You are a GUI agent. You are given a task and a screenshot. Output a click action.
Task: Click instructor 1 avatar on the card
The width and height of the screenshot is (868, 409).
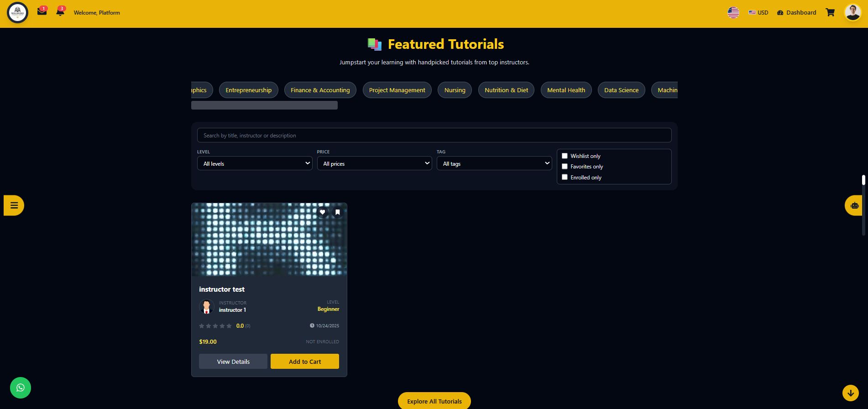[207, 306]
